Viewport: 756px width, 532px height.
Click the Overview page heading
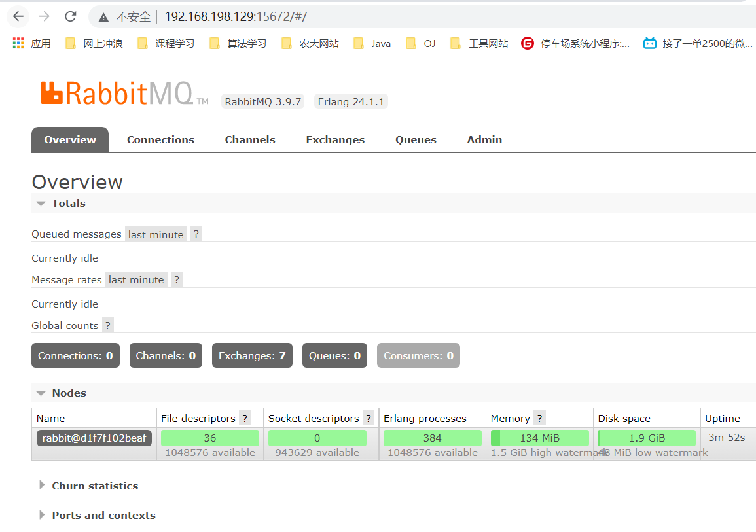tap(77, 182)
